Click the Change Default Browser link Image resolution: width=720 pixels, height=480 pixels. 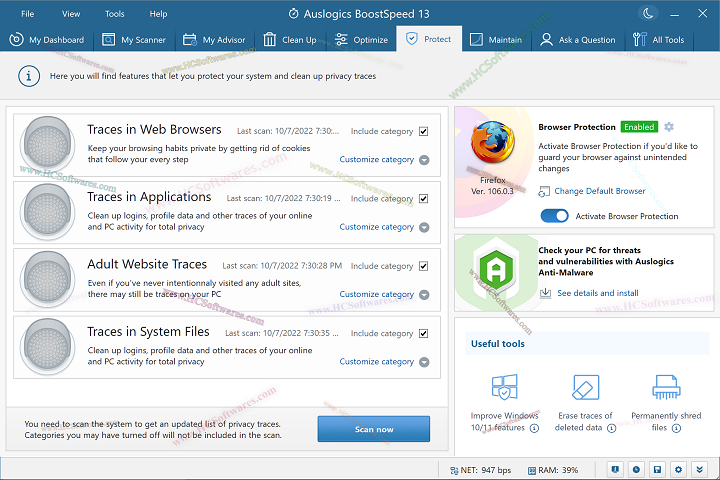click(x=599, y=191)
